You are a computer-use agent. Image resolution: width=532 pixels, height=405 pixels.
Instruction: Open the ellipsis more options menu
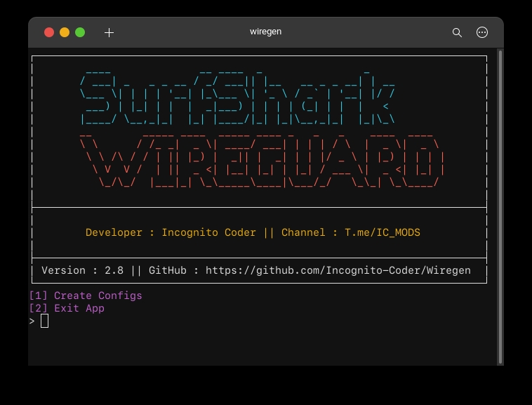click(482, 32)
